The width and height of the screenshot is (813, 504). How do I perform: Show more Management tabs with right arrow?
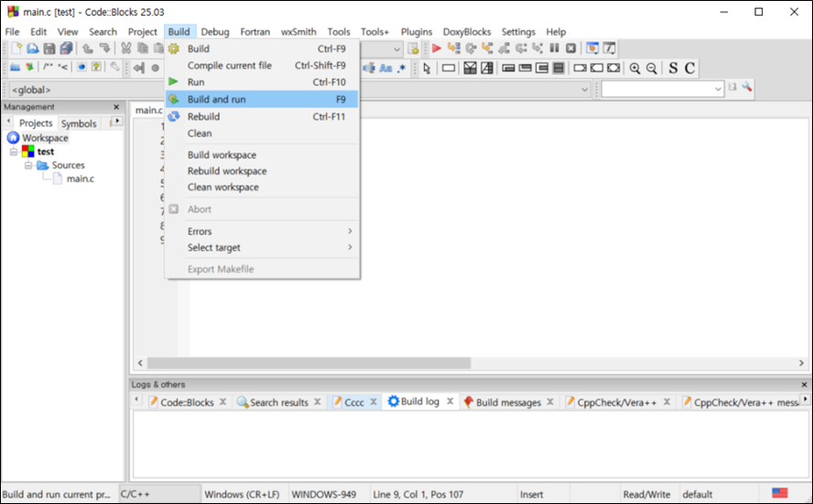click(118, 121)
